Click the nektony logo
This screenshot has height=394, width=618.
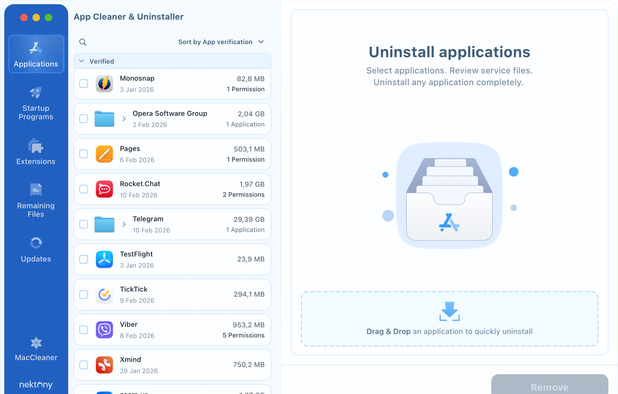(x=36, y=385)
